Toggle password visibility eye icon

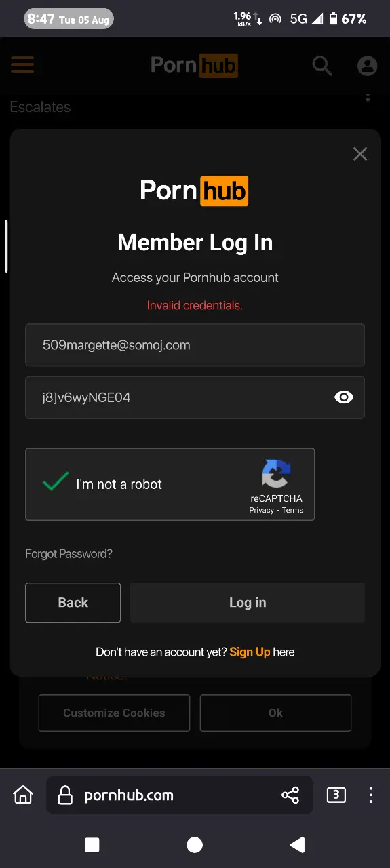tap(344, 397)
